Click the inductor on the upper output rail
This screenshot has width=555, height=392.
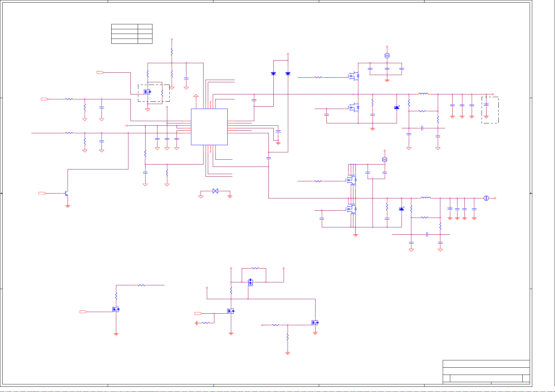click(423, 94)
